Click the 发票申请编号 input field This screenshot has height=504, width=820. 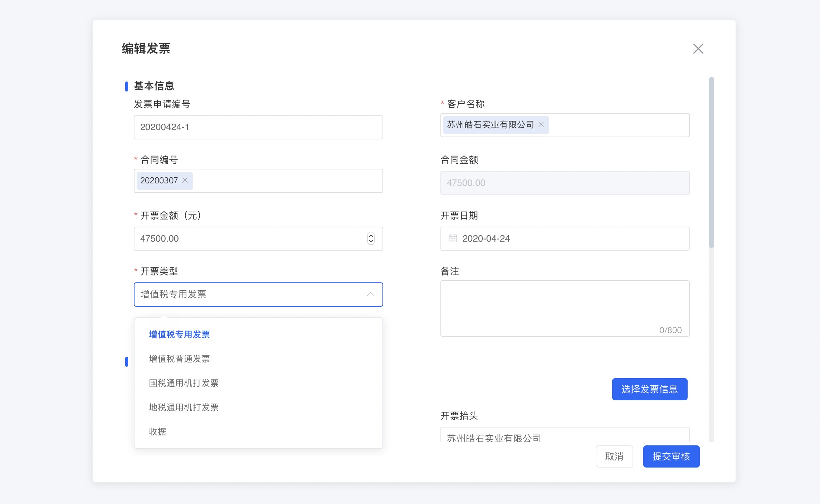tap(258, 127)
